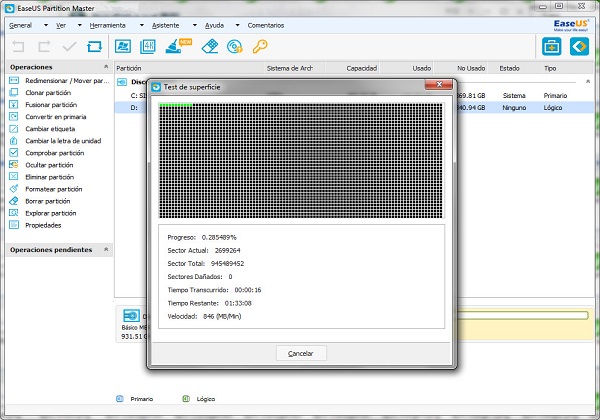
Task: Click Redimensionar / Mover partición icon
Action: click(14, 80)
